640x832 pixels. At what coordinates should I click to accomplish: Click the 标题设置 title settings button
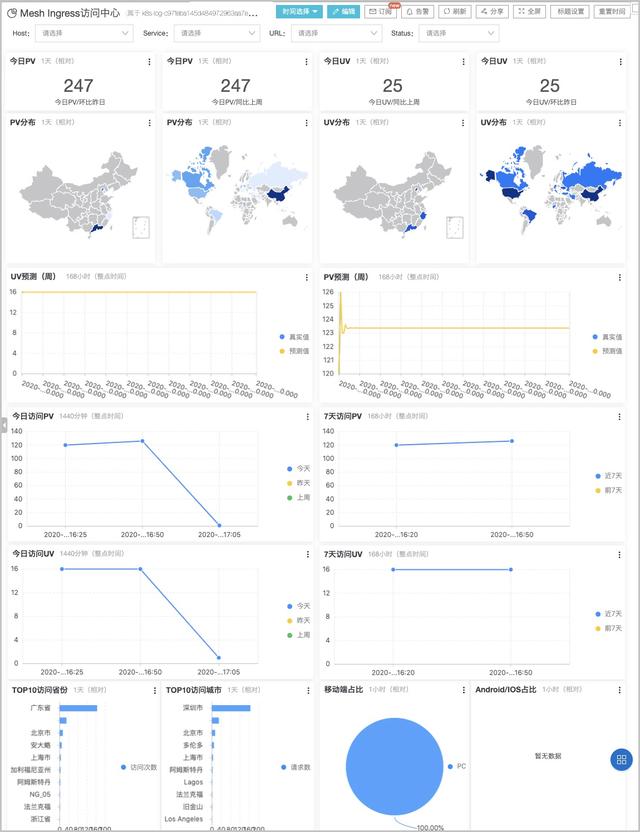click(570, 11)
